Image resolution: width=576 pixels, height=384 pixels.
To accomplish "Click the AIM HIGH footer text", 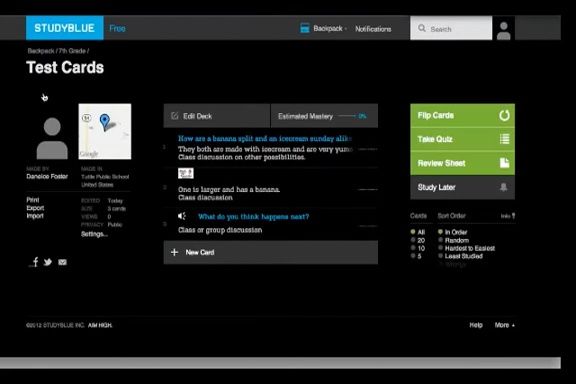I will 100,325.
